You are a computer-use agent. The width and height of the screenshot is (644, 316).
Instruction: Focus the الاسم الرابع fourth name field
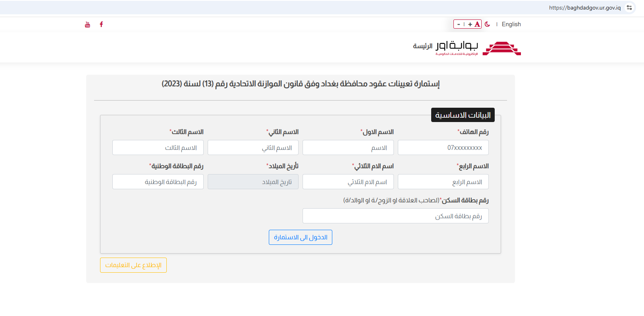443,182
